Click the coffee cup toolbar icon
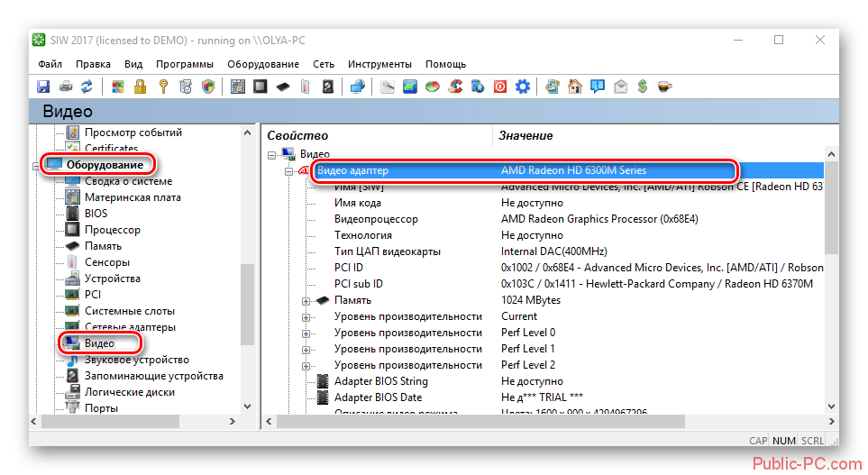 pyautogui.click(x=664, y=87)
